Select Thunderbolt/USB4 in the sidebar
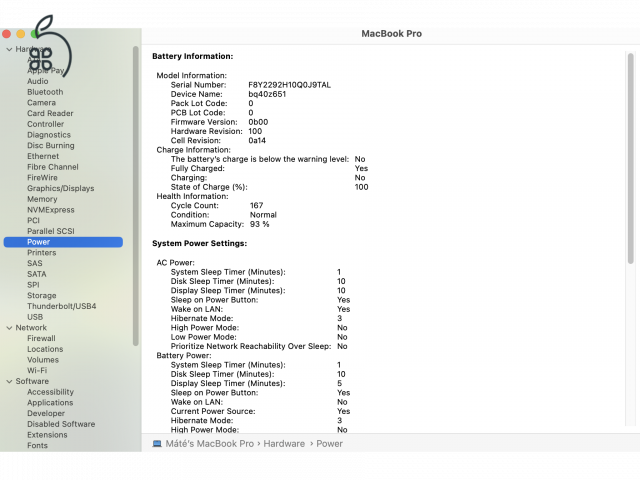Viewport: 640px width, 480px height. [x=62, y=306]
